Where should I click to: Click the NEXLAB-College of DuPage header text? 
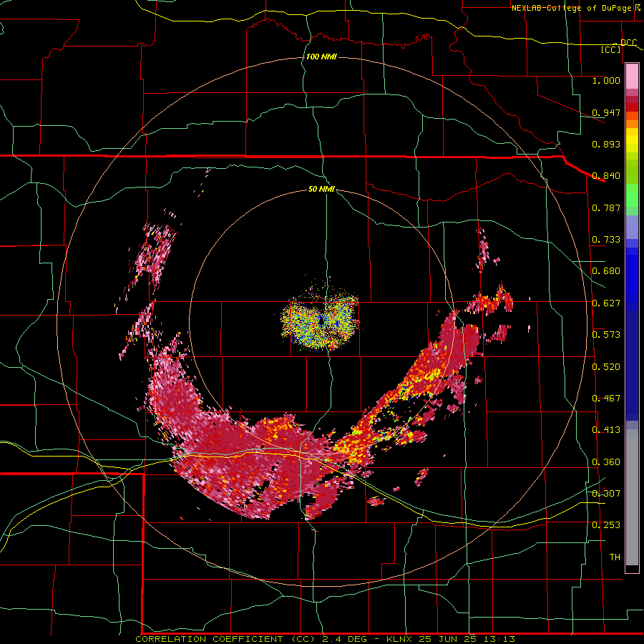[572, 8]
